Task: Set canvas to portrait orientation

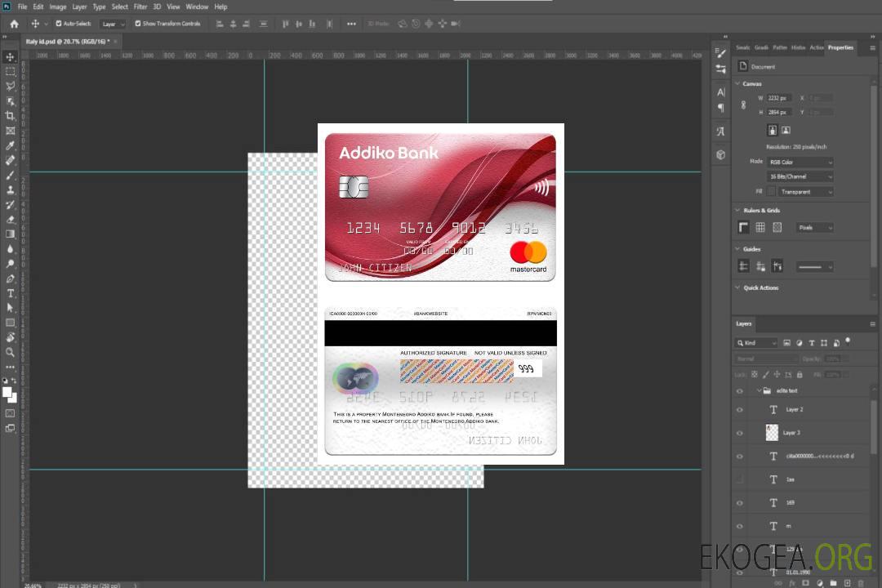Action: click(x=773, y=131)
